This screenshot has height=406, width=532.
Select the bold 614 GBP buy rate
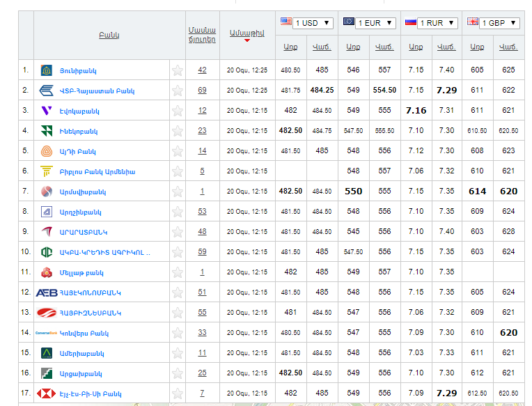pos(478,192)
